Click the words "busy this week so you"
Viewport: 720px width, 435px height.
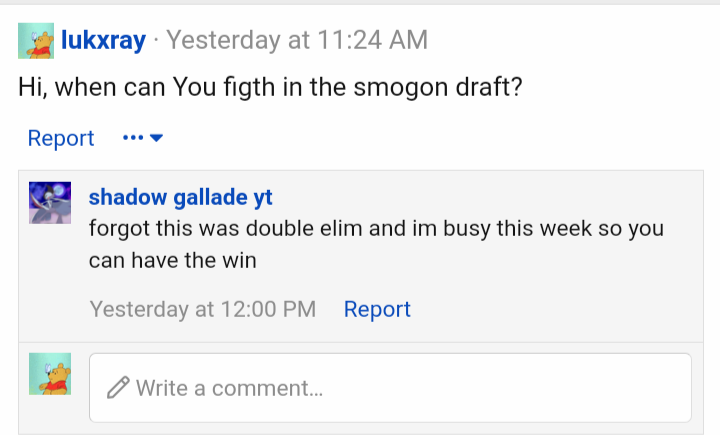point(553,229)
